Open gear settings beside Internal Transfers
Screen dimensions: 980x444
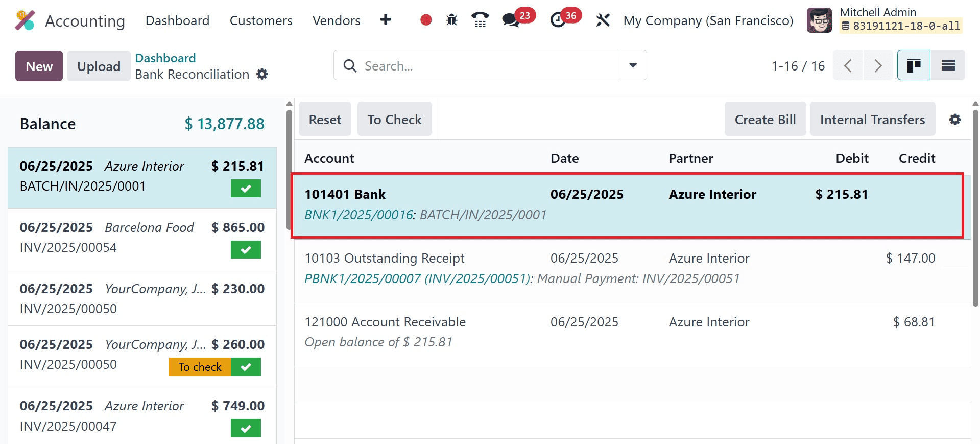point(955,120)
